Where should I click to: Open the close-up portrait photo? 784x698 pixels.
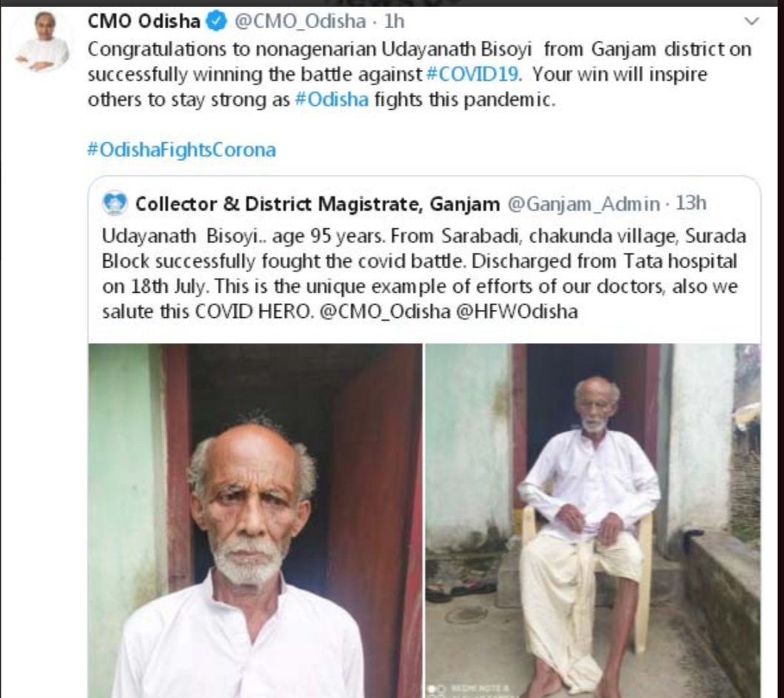click(x=255, y=520)
